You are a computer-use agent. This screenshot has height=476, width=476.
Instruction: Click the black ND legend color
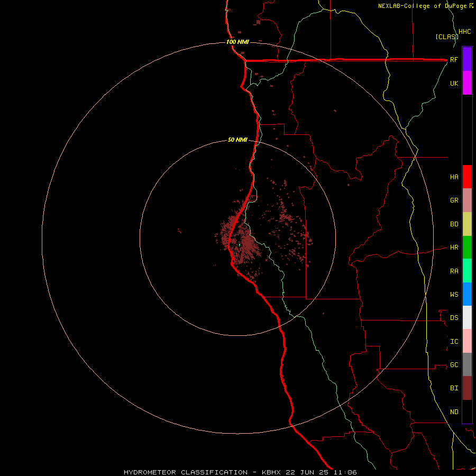(467, 411)
